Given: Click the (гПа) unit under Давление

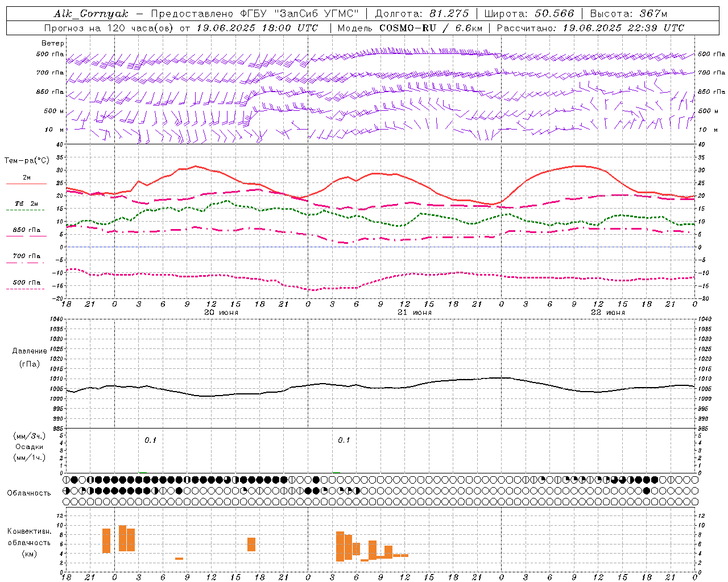Looking at the screenshot, I should click(30, 364).
